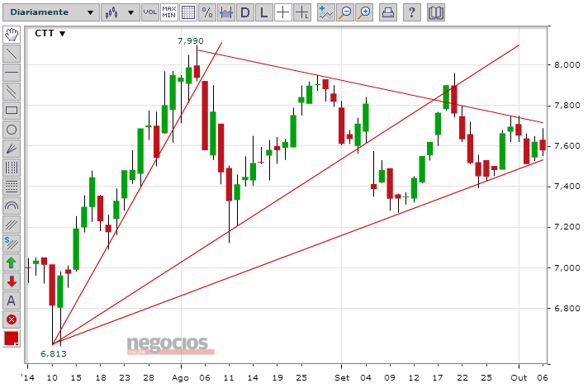
Task: Select the horizontal retracement lines tool
Action: pos(12,187)
